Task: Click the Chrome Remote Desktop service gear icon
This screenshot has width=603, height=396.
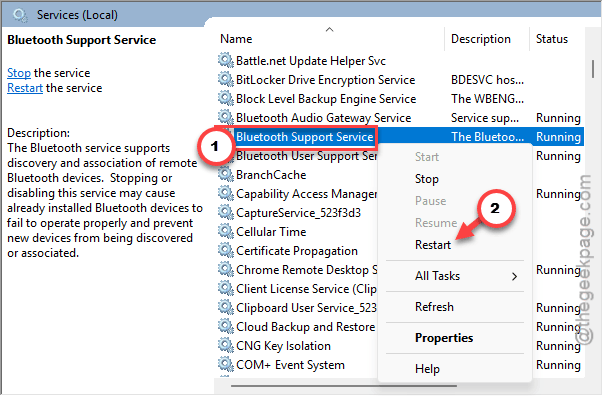Action: (226, 270)
